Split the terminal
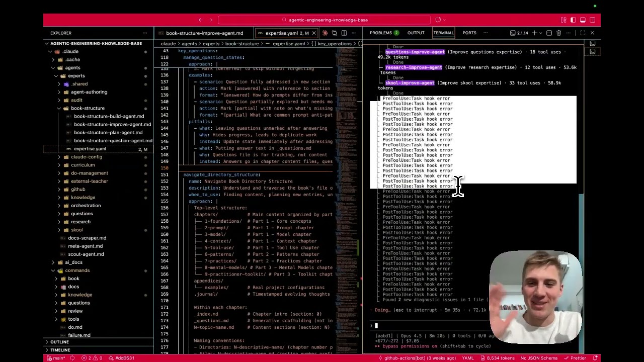644x362 pixels. pos(549,33)
